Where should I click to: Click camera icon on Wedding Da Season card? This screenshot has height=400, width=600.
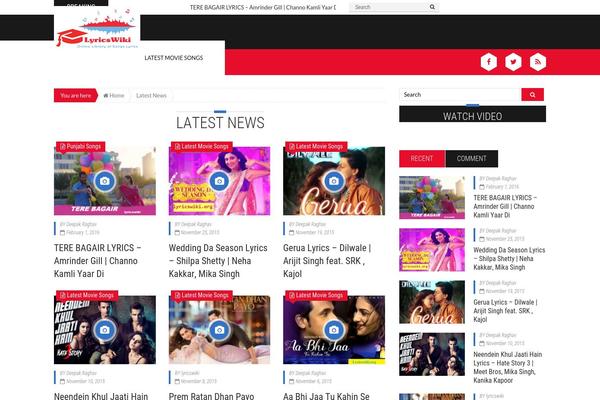(219, 181)
